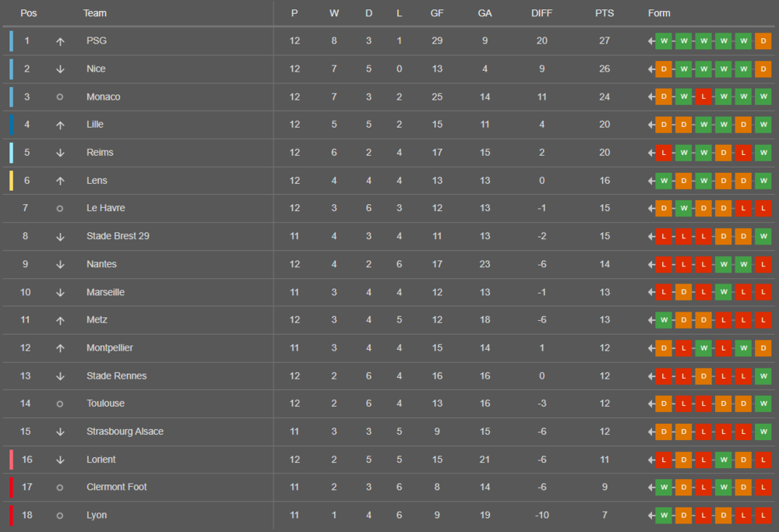Click the red L badge in Monaco's form
Screen dimensions: 779x532
pyautogui.click(x=703, y=97)
